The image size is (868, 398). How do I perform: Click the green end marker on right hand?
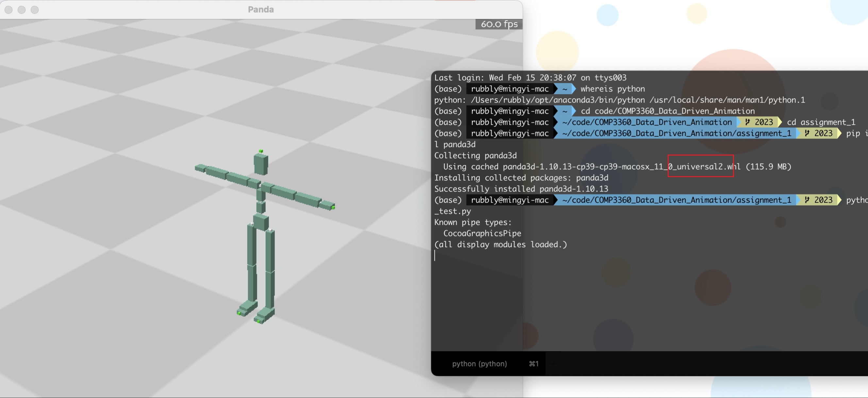pos(333,207)
